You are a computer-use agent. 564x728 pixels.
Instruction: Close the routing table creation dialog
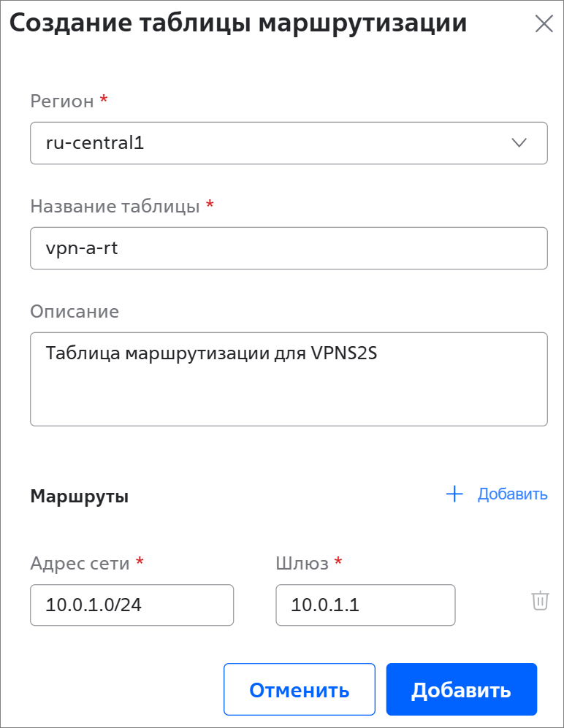(544, 23)
